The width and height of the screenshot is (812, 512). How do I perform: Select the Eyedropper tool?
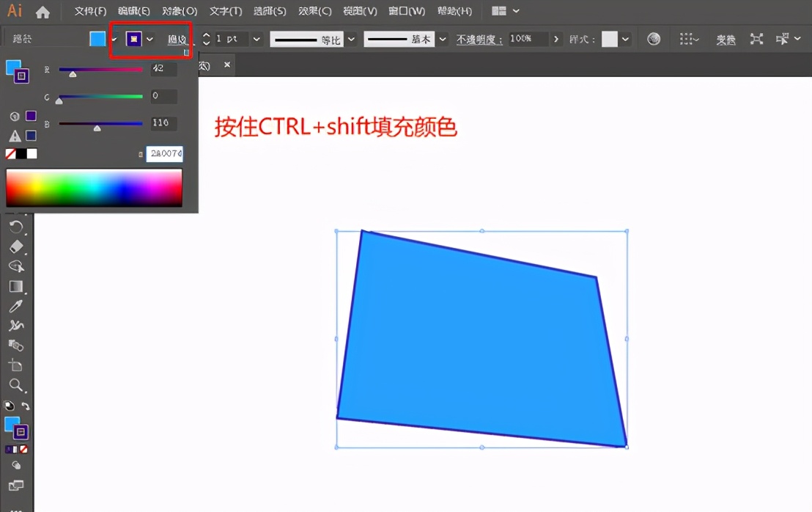[16, 307]
